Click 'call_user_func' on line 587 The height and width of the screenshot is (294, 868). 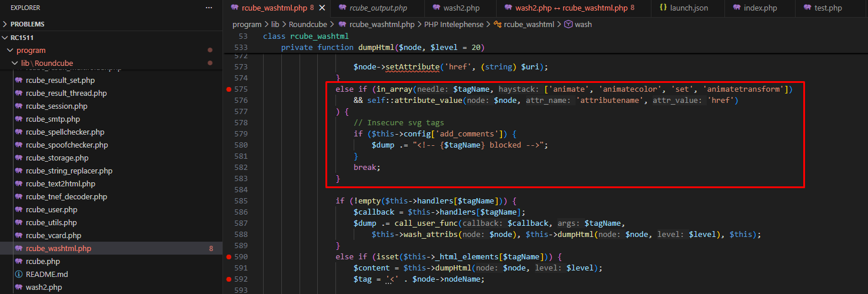(426, 223)
